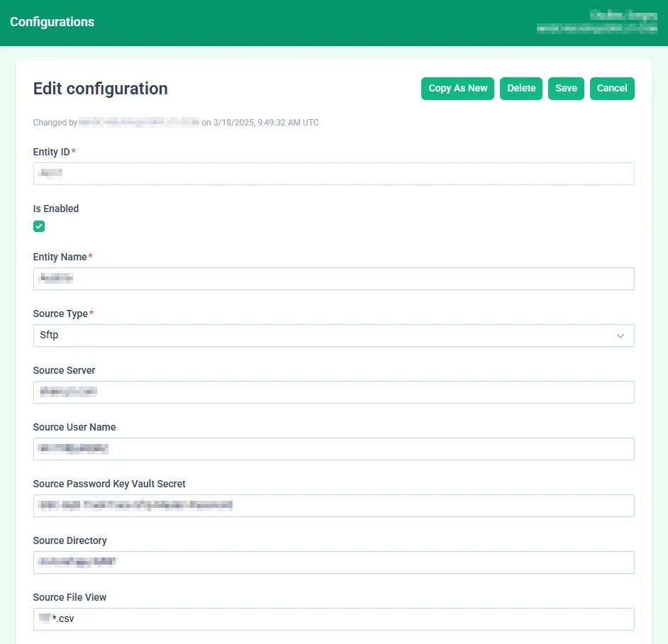Open the Source Type dropdown

333,335
